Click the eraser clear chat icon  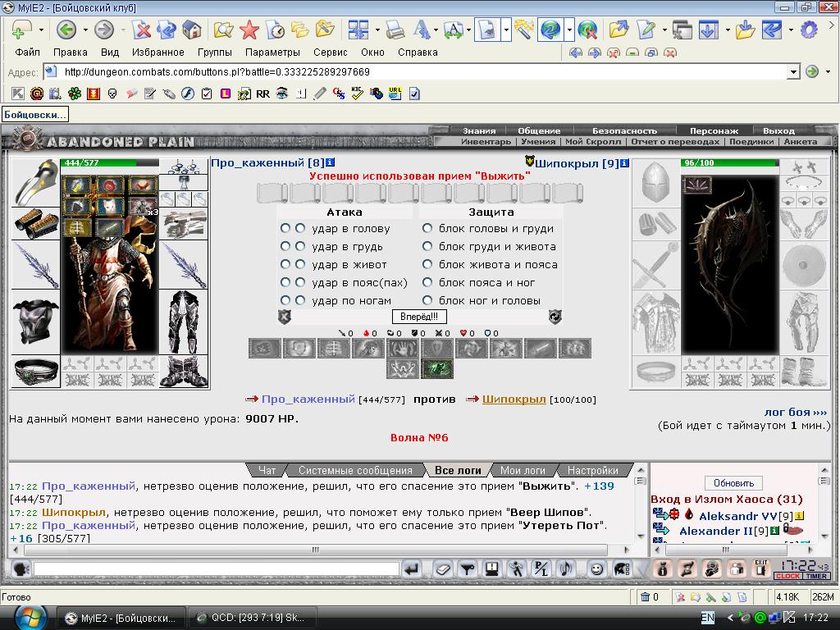[442, 569]
